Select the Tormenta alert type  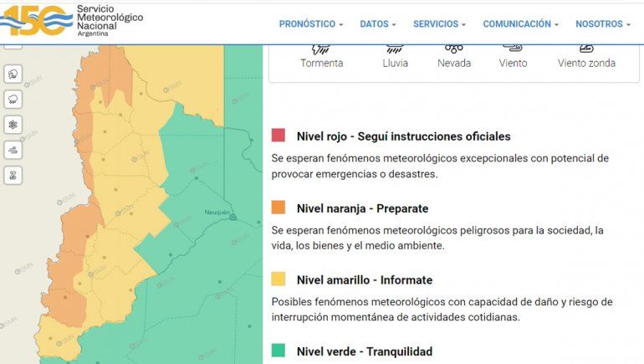[321, 55]
